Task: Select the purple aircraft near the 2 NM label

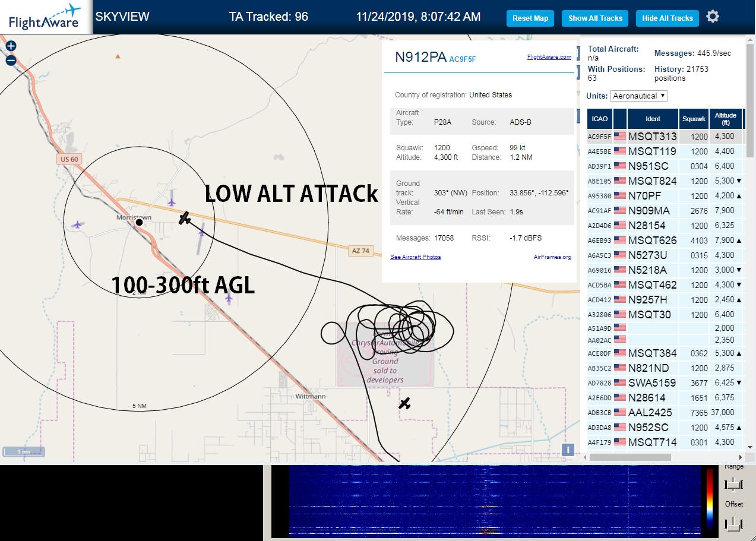Action: click(229, 299)
